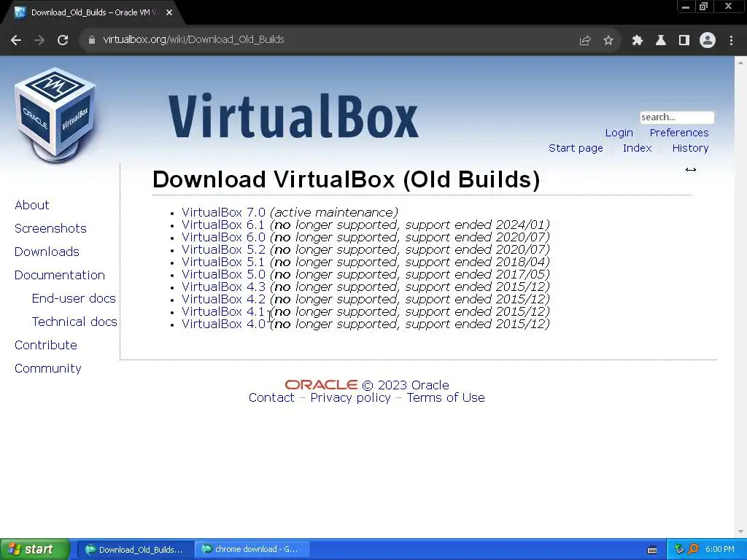Open Technical docs in the sidebar
This screenshot has width=747, height=560.
click(x=74, y=322)
